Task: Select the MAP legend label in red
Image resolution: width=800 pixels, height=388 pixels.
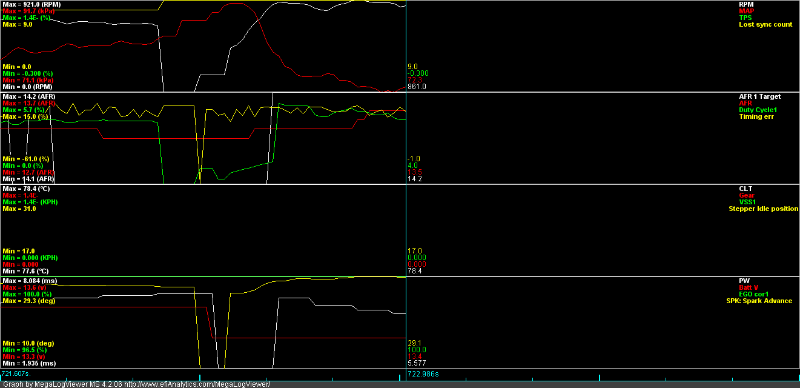Action: tap(746, 11)
